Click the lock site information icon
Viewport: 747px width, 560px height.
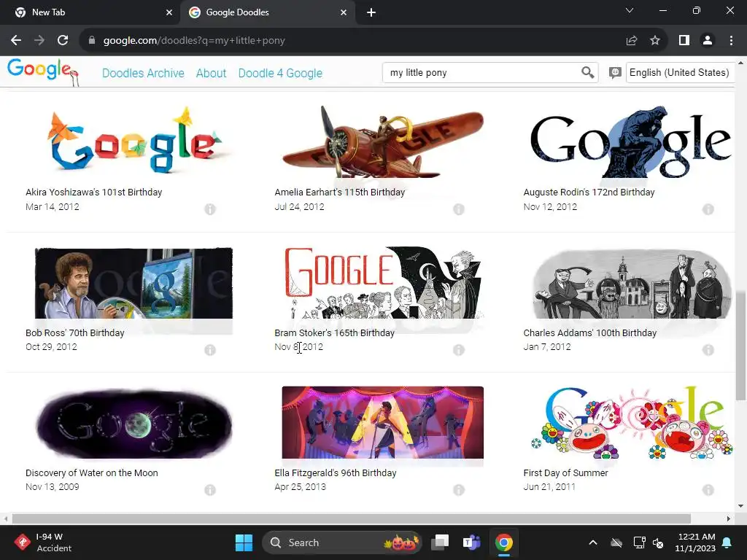coord(92,41)
